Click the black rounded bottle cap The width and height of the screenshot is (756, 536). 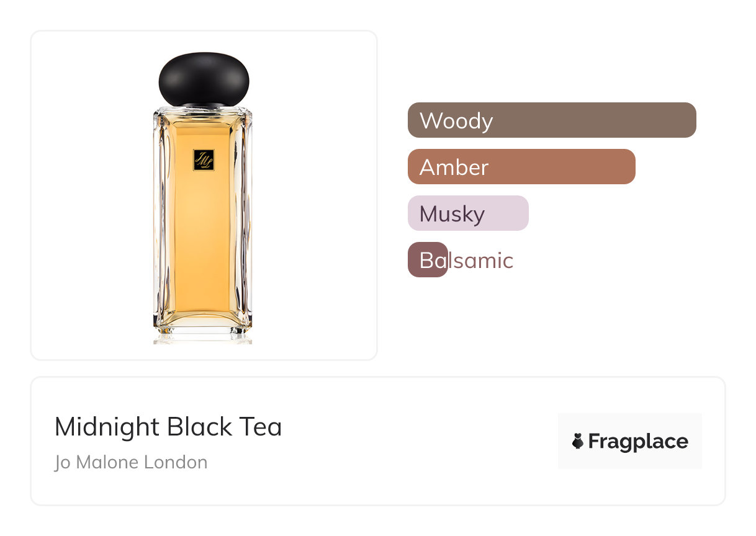point(204,79)
